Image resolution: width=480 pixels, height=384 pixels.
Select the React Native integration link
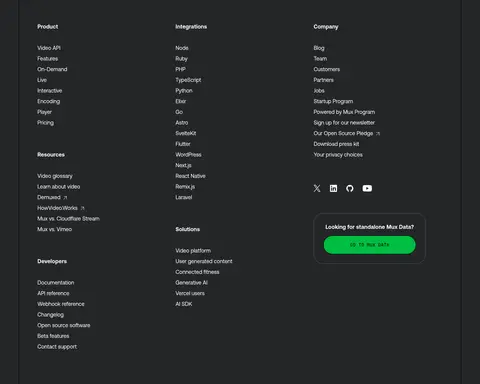(190, 176)
